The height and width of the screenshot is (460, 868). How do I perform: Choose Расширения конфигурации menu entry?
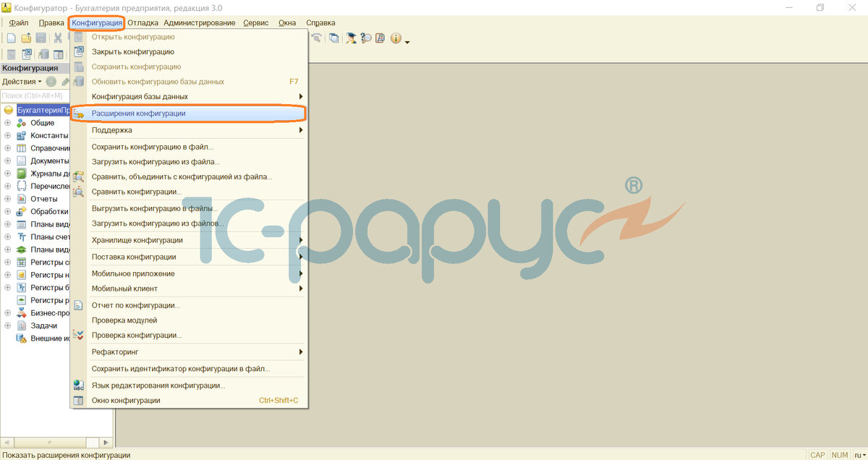pos(189,114)
